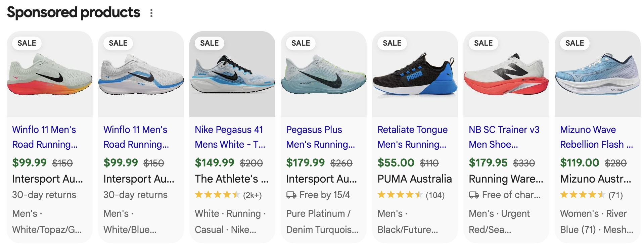Click the SALE badge on the first Winflo 11
Image resolution: width=644 pixels, height=247 pixels.
27,43
